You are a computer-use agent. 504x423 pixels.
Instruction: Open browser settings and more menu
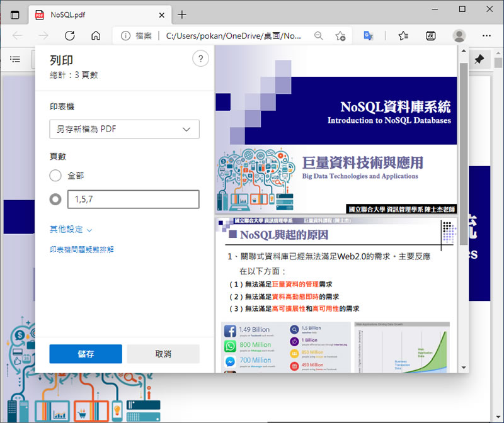(488, 36)
